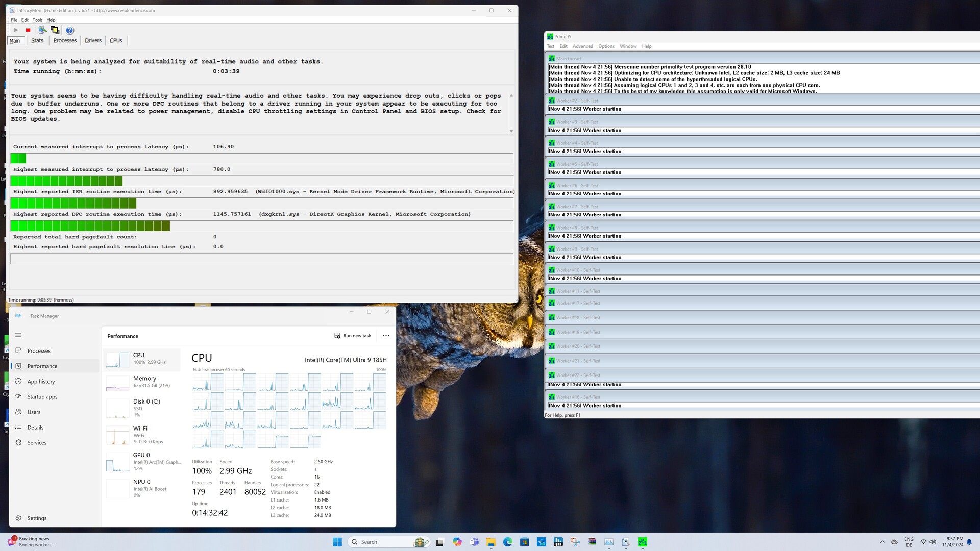Click the LatencyMon blue help question icon
Screen dimensions: 980x551
click(x=70, y=30)
